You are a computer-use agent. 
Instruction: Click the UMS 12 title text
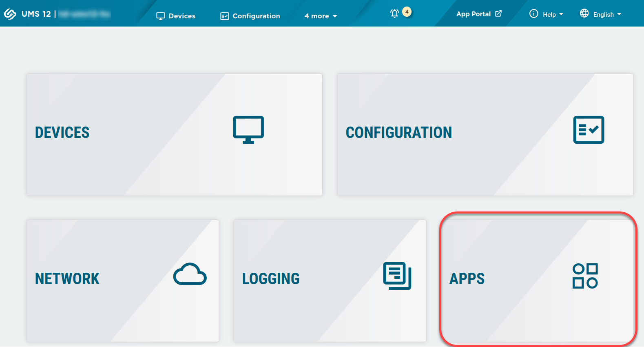(x=36, y=14)
